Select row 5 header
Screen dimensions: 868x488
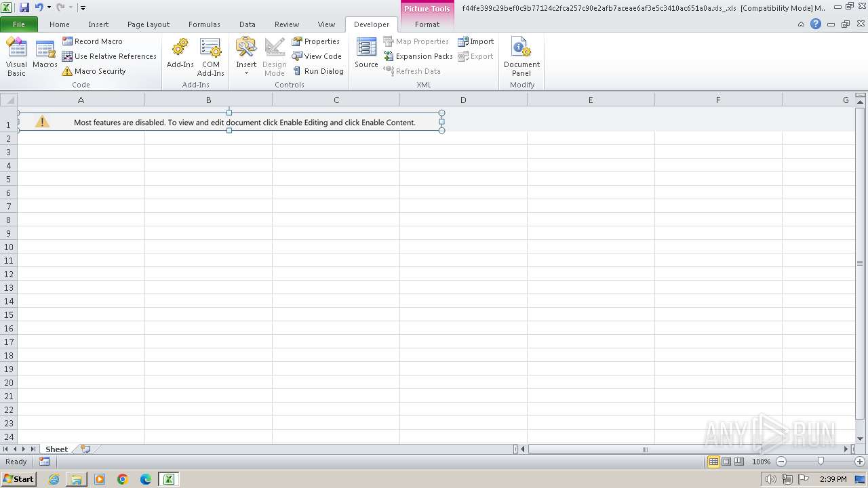[9, 179]
